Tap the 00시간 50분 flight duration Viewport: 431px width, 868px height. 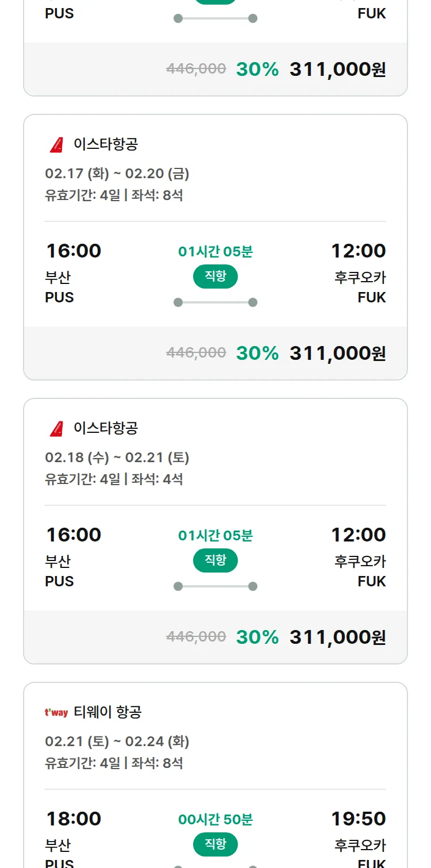pyautogui.click(x=215, y=820)
